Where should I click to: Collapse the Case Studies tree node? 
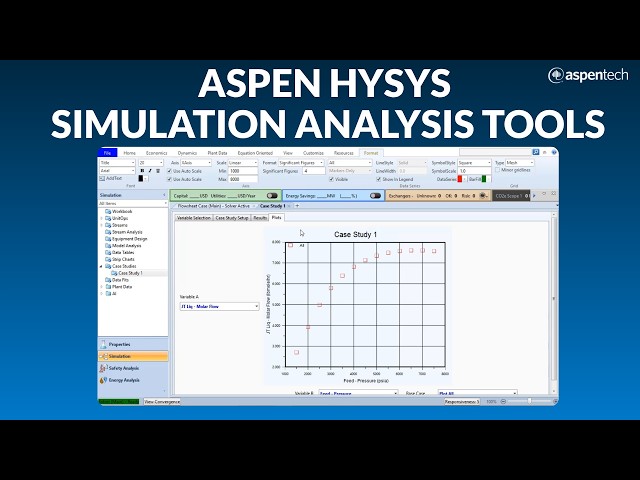101,266
